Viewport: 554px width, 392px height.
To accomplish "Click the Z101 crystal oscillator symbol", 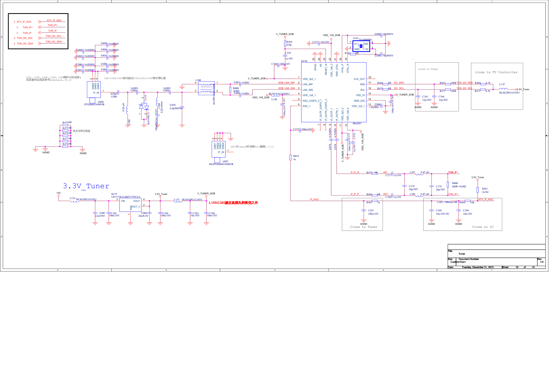I will point(361,46).
